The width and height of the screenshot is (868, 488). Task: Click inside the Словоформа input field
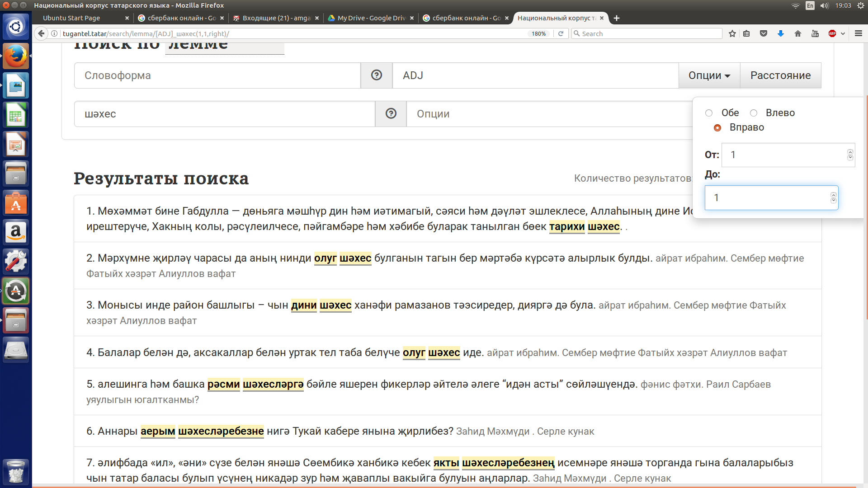pos(217,75)
